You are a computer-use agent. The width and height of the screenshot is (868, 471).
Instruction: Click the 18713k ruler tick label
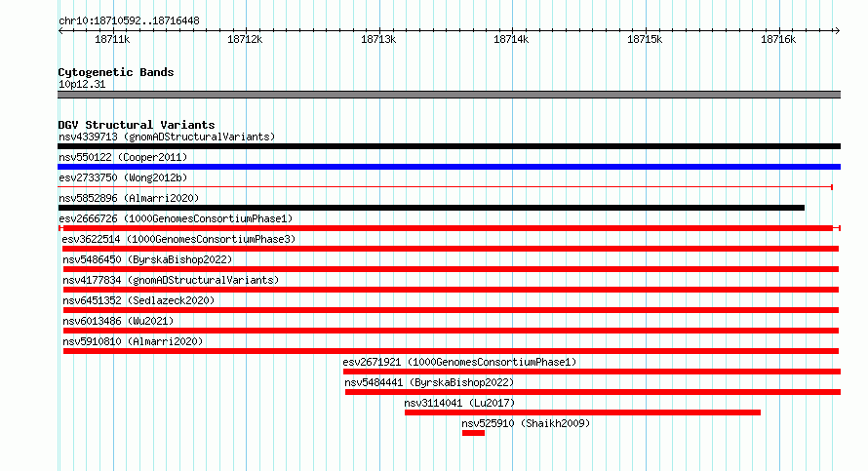pyautogui.click(x=378, y=39)
